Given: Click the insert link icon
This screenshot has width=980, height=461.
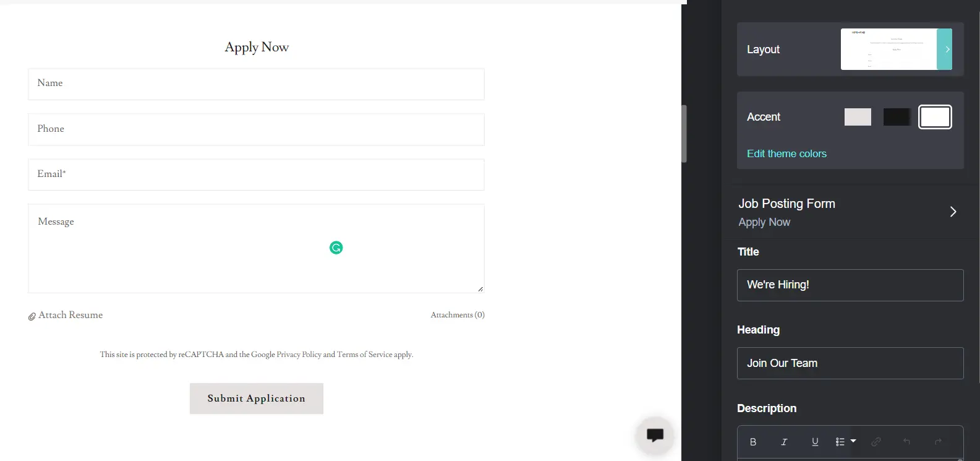Looking at the screenshot, I should point(876,442).
